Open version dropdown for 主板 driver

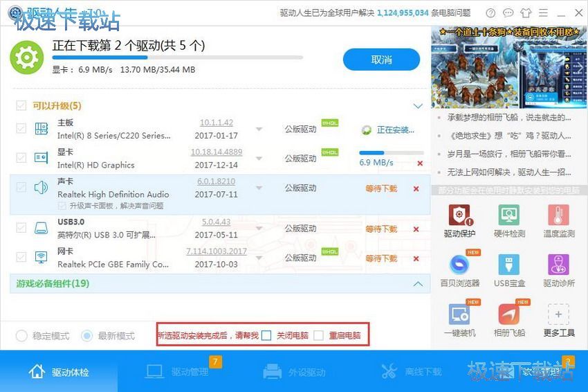(259, 129)
